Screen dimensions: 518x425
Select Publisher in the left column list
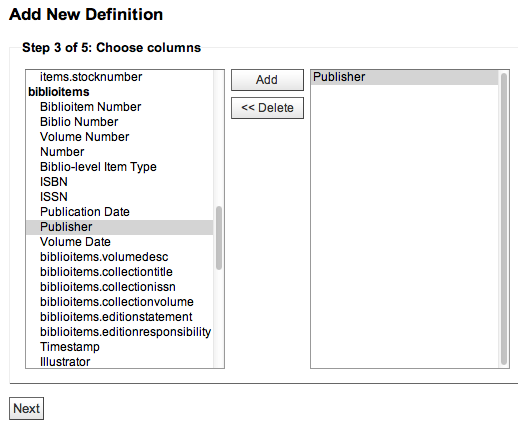tap(119, 227)
